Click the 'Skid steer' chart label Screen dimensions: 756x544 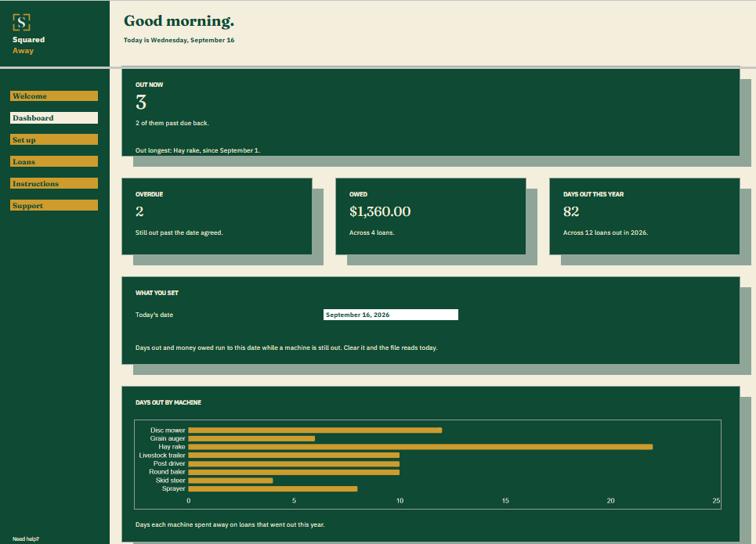170,481
